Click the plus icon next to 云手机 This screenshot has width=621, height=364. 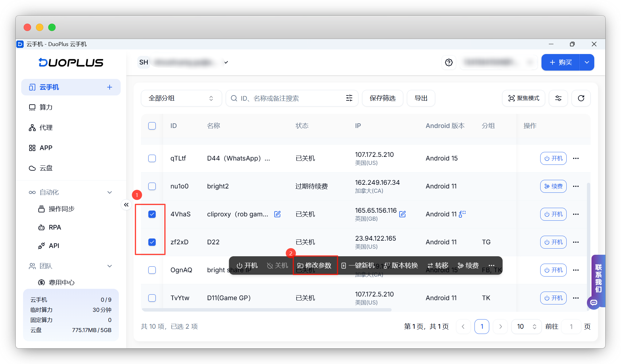[x=110, y=87]
